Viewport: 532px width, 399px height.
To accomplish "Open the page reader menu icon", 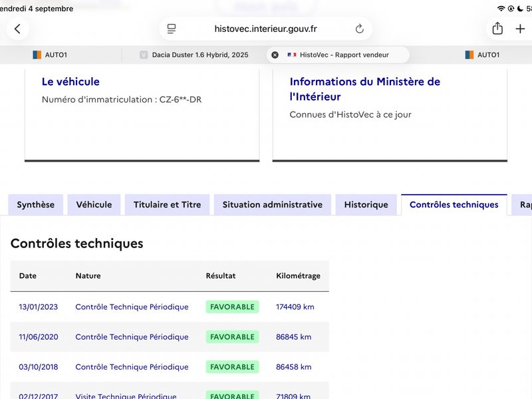I will tap(172, 29).
